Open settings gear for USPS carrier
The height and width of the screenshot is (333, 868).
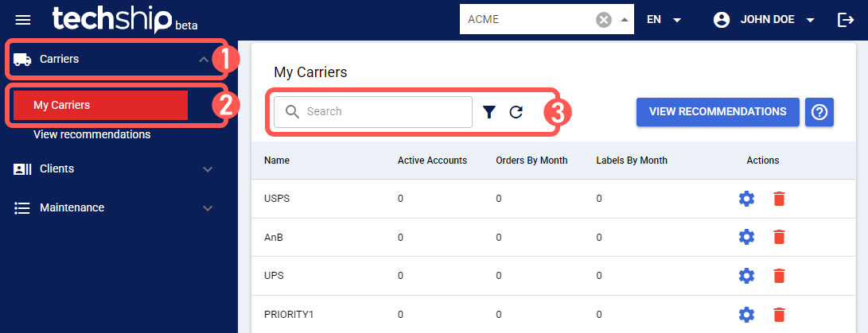click(747, 199)
